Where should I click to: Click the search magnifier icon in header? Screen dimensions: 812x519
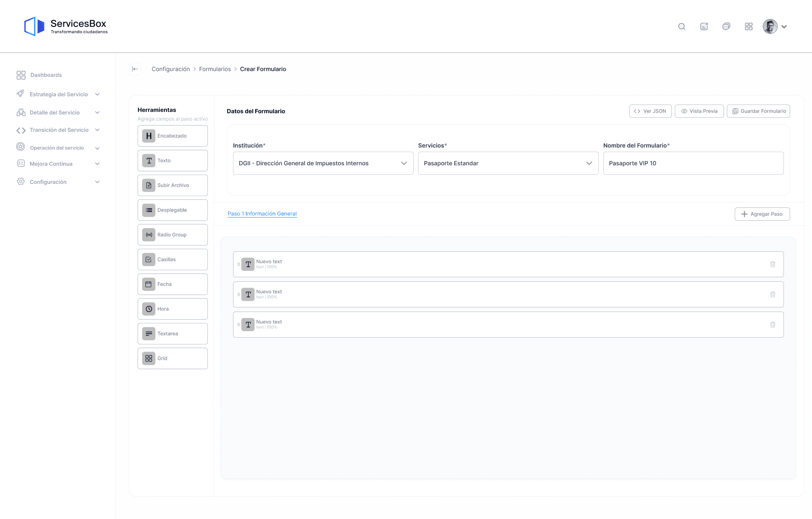tap(682, 26)
